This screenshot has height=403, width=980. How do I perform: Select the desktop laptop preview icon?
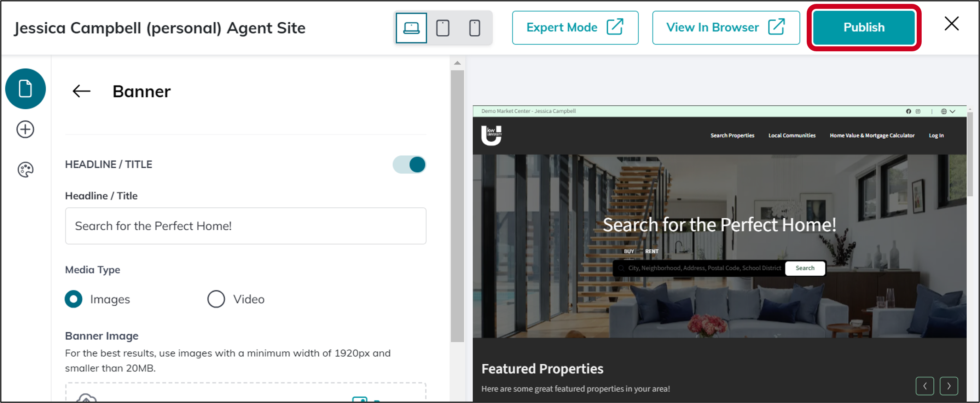tap(411, 28)
